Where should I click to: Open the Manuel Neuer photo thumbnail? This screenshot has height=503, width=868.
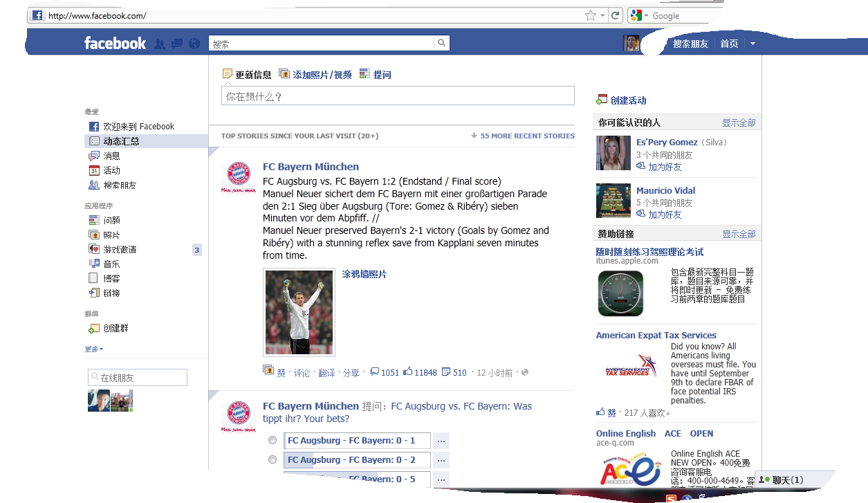[299, 312]
